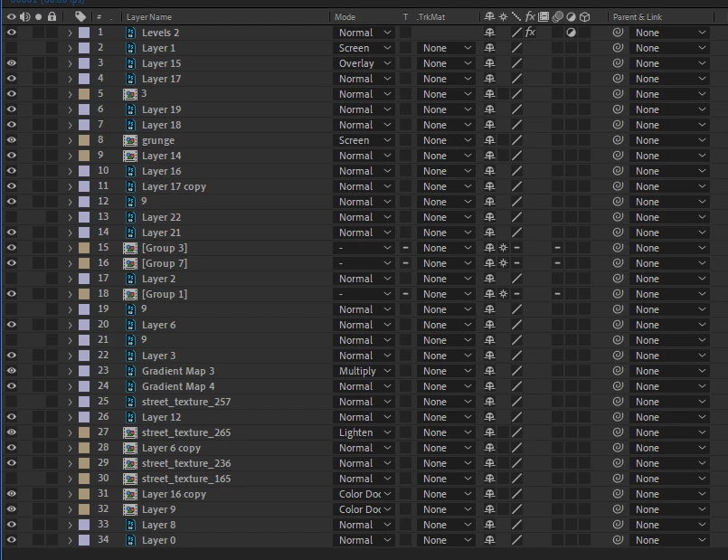Open TrkMat dropdown for Layer 17

click(x=446, y=79)
